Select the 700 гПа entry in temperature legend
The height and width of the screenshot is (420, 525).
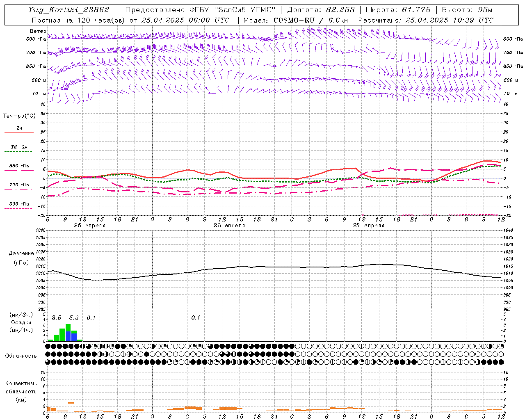click(x=19, y=185)
